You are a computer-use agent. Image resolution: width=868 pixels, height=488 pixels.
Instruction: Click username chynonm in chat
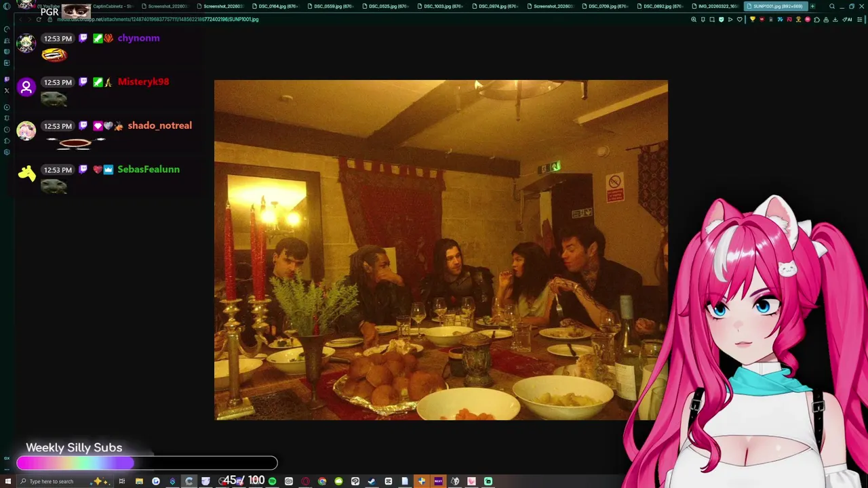[138, 39]
